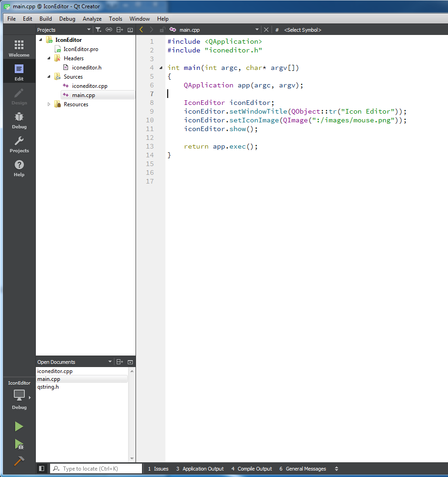This screenshot has height=477, width=448.
Task: Open the Welcome mode
Action: [x=19, y=48]
